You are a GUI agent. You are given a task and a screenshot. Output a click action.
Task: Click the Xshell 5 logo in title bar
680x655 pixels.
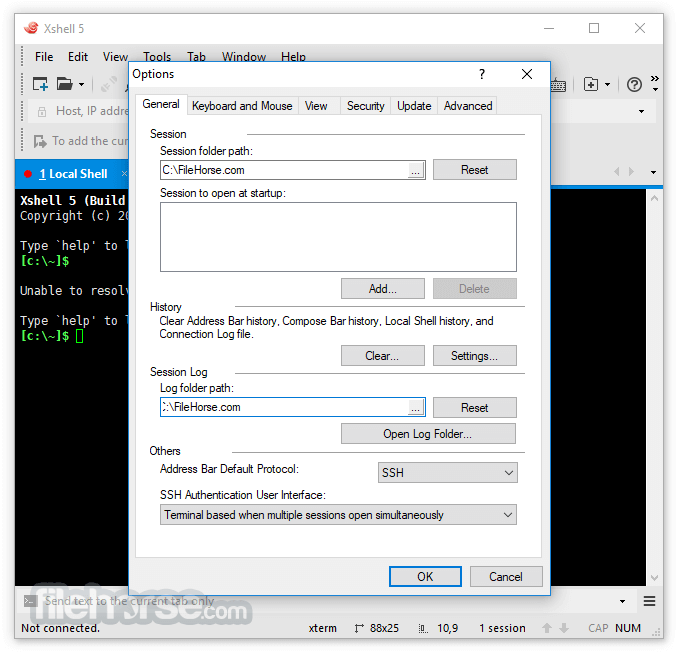click(x=31, y=28)
